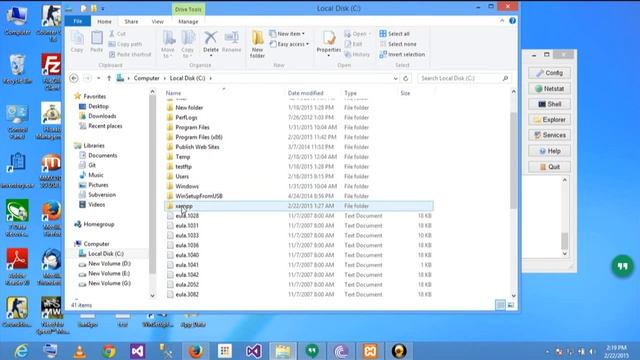Click Shell button in XAMPP panel
The height and width of the screenshot is (360, 640).
(549, 104)
